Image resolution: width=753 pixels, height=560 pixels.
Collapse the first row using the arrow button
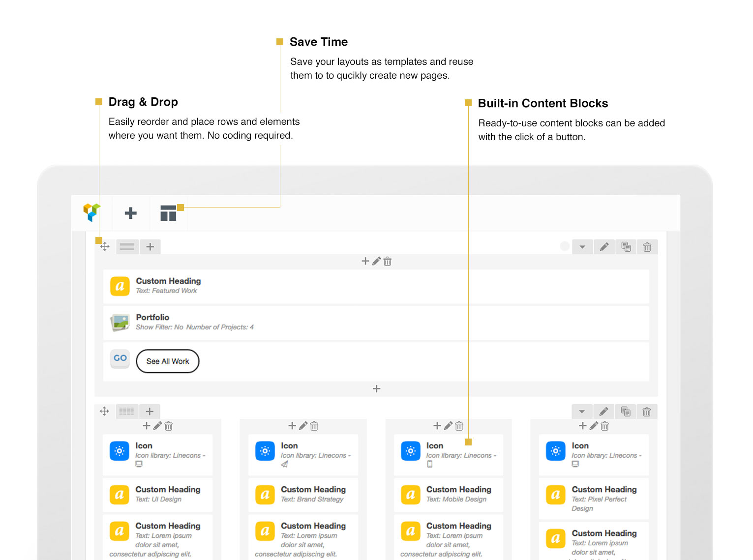tap(582, 246)
